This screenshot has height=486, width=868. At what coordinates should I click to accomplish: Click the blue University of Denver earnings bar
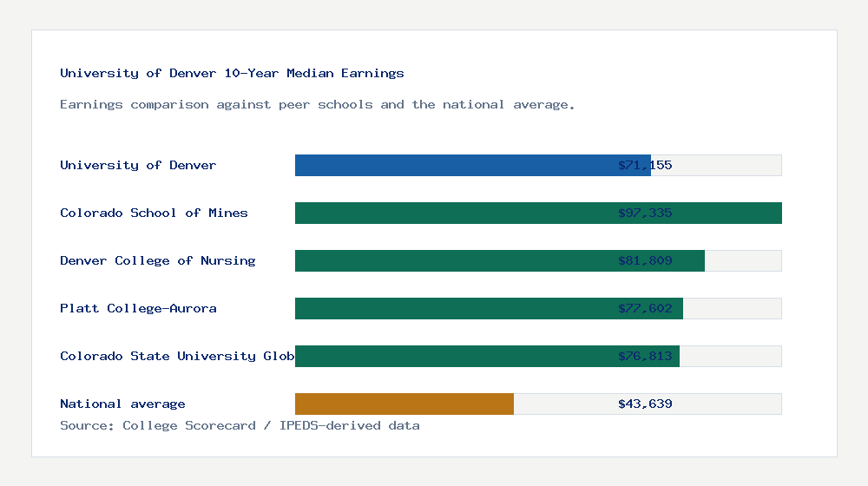click(473, 166)
